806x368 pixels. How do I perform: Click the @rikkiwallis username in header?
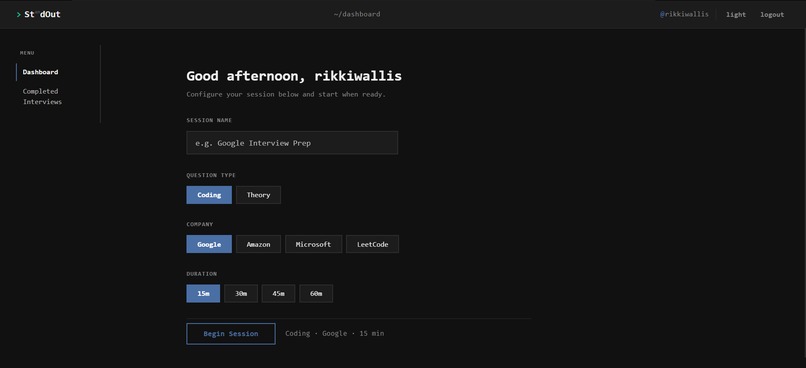(684, 14)
